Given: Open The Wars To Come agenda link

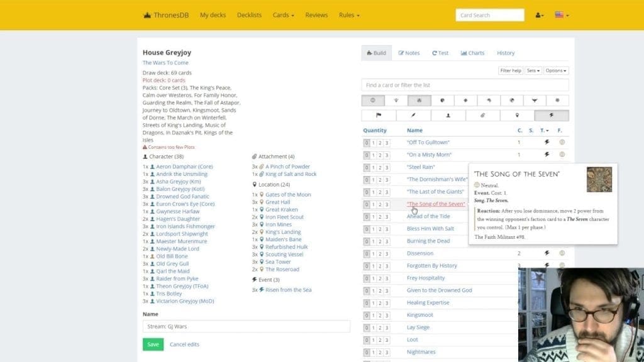Looking at the screenshot, I should (x=165, y=63).
